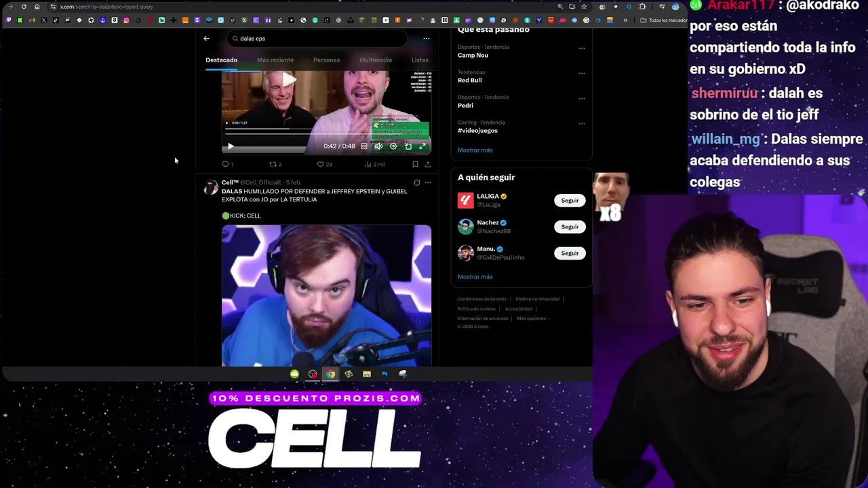Switch to the Destacado tab
Screen dimensions: 868x488
[x=221, y=60]
